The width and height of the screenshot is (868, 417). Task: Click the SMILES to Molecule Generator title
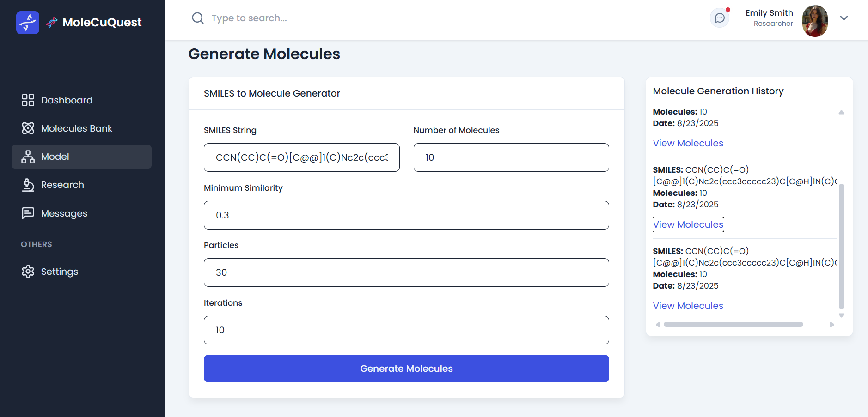[x=272, y=93]
